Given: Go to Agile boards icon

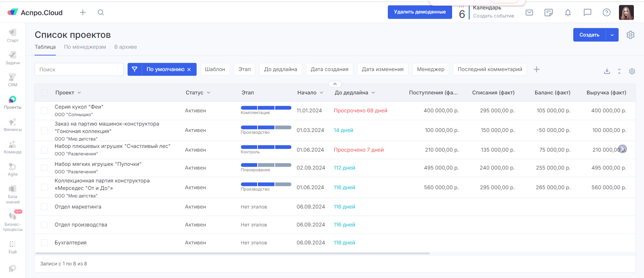Looking at the screenshot, I should [13, 169].
